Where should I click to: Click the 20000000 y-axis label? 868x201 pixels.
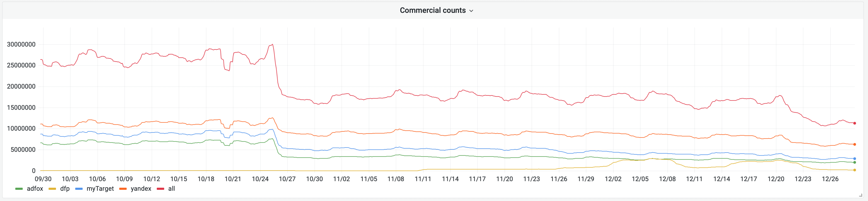pyautogui.click(x=21, y=87)
